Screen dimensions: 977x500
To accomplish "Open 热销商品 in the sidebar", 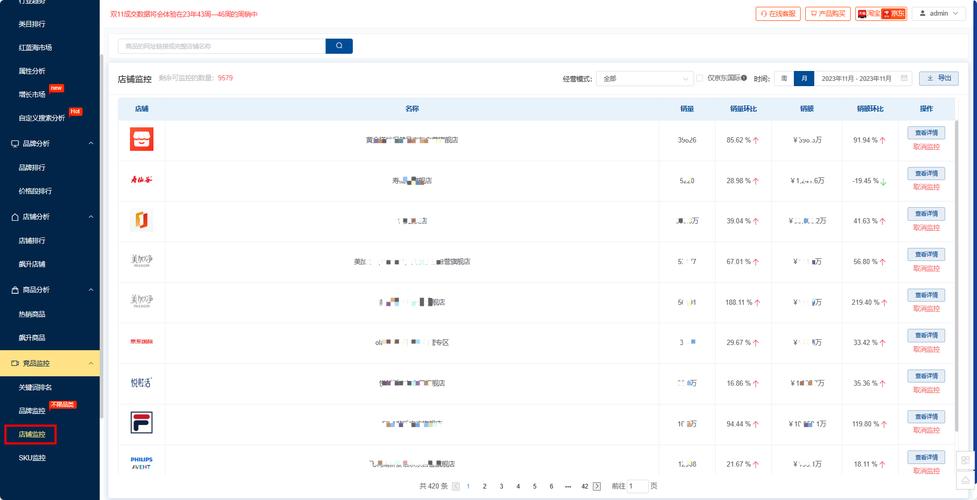I will click(x=32, y=314).
